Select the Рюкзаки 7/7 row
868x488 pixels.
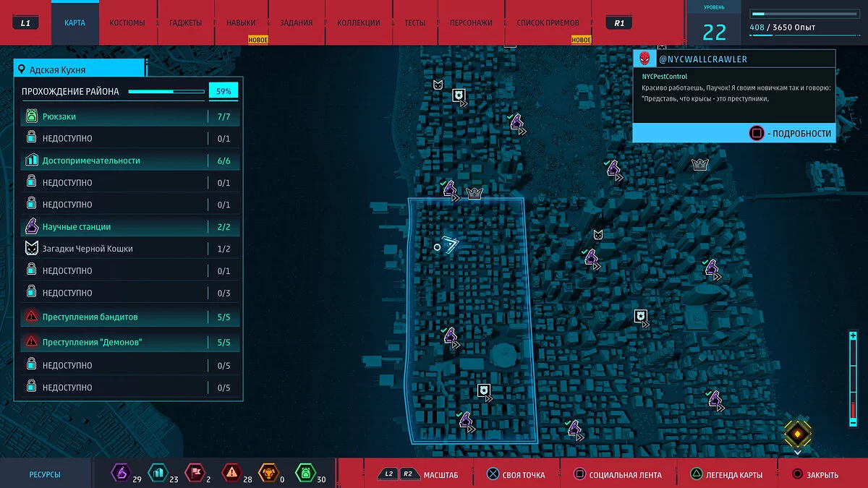tap(129, 116)
